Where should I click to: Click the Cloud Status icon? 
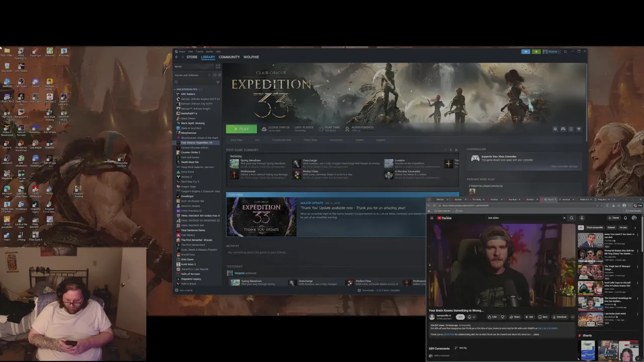[x=264, y=129]
